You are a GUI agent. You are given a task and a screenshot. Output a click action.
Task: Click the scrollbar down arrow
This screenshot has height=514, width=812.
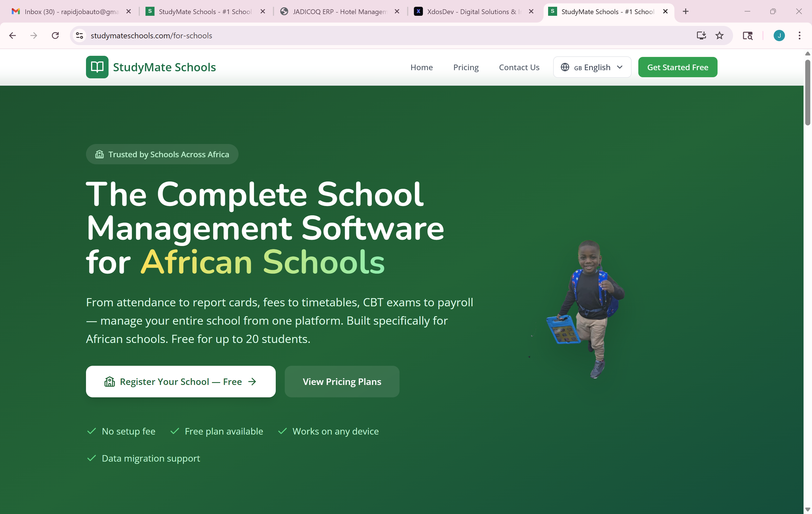(807, 509)
